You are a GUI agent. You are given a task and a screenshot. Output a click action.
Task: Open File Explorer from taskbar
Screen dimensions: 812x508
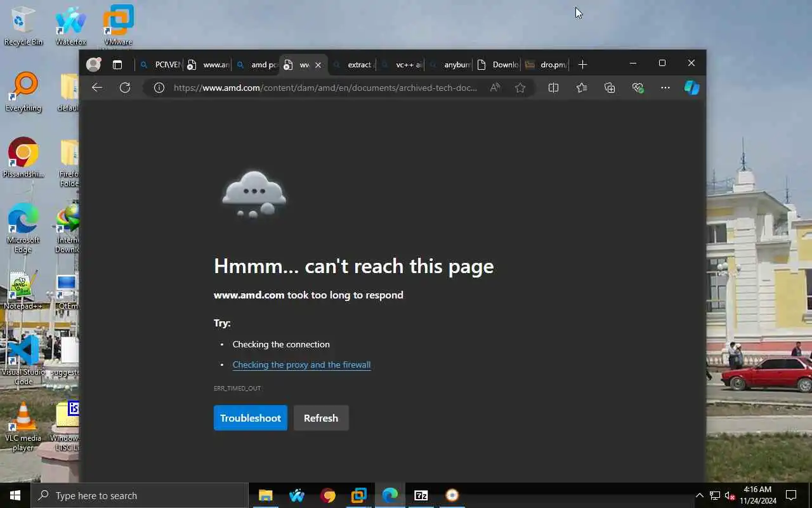click(x=265, y=495)
